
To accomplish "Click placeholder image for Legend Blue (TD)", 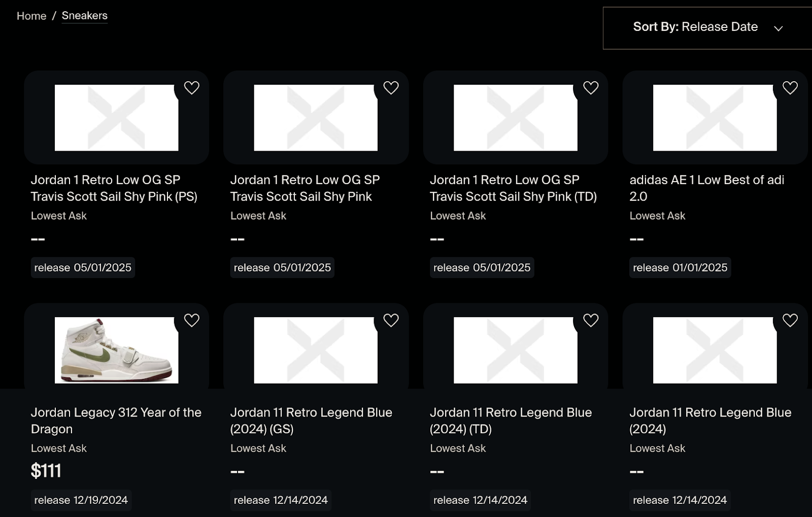I will [x=516, y=350].
